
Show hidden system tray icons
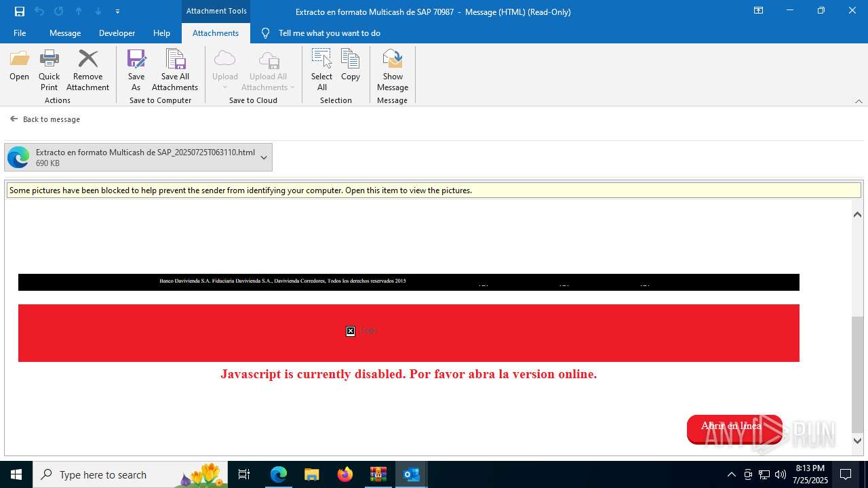point(731,474)
